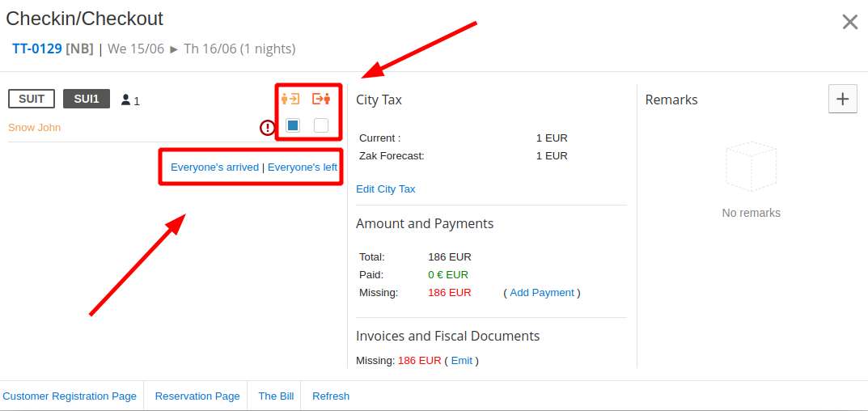
Task: Open reservation TT-0129 link
Action: [37, 49]
